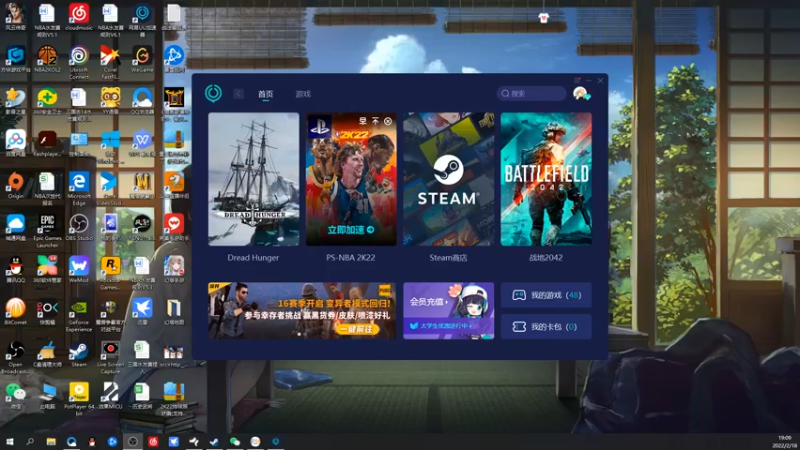The height and width of the screenshot is (450, 800).
Task: Click the 一键前往 button on PUBG banner
Action: 357,329
